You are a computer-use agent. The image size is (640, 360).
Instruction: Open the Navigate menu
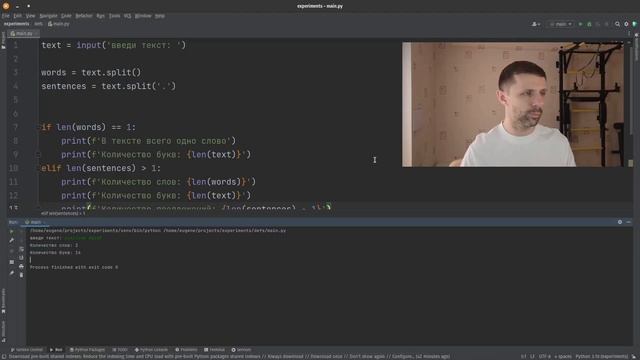tap(49, 16)
